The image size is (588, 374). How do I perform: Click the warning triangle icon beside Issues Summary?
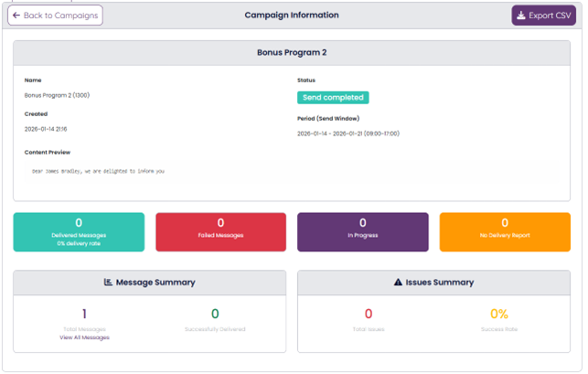[398, 283]
